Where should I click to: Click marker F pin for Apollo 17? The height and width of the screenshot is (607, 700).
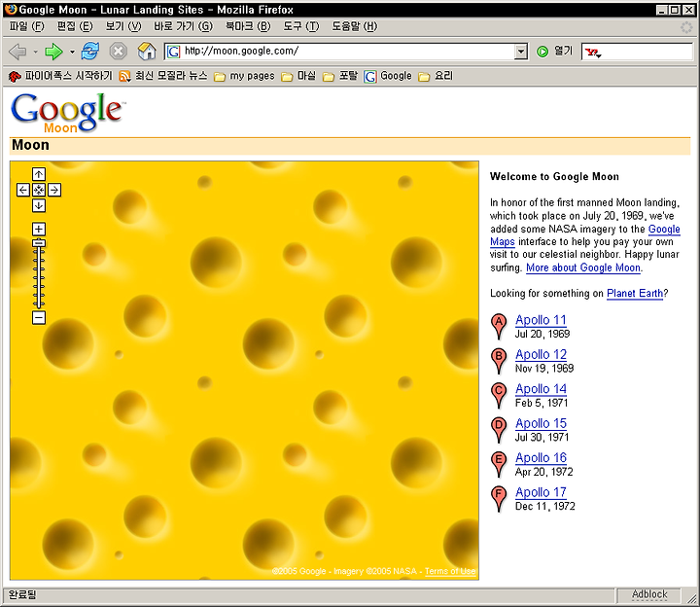(x=499, y=498)
